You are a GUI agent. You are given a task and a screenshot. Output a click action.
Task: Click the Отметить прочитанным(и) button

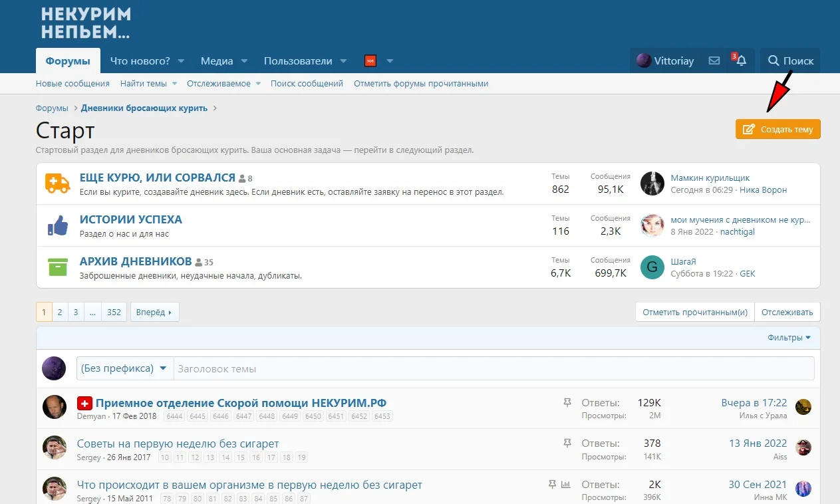[x=694, y=312]
